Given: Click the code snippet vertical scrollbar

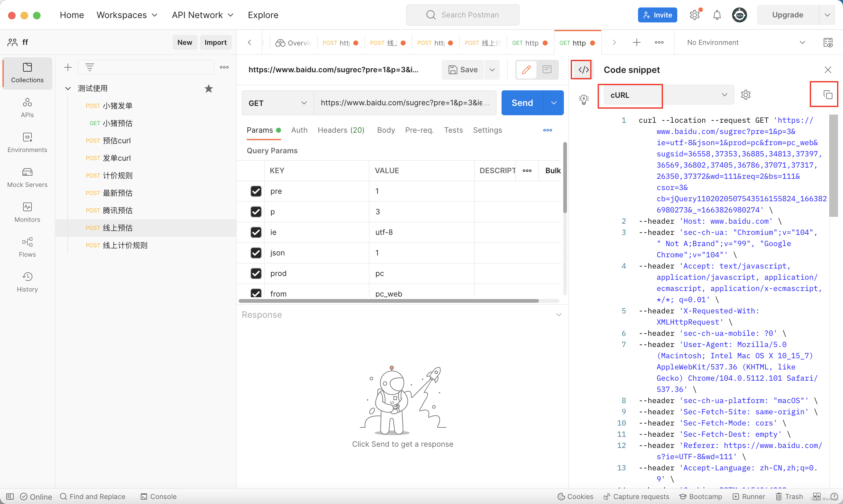Looking at the screenshot, I should pyautogui.click(x=833, y=166).
